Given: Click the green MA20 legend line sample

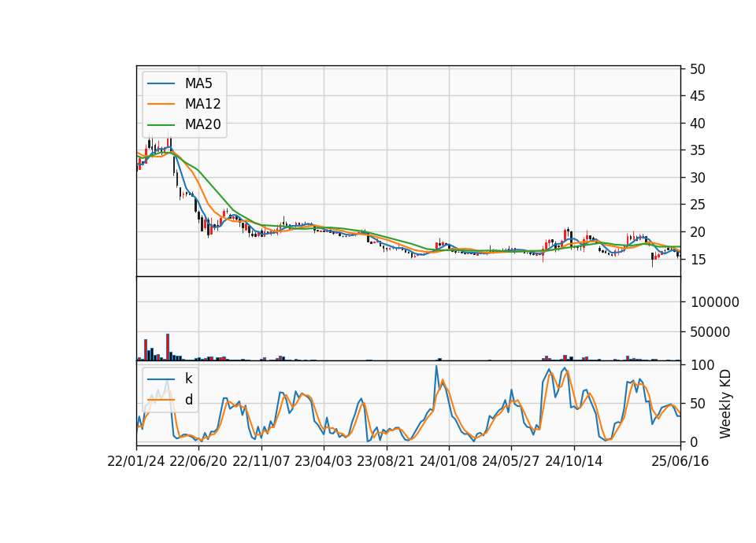Looking at the screenshot, I should 161,124.
